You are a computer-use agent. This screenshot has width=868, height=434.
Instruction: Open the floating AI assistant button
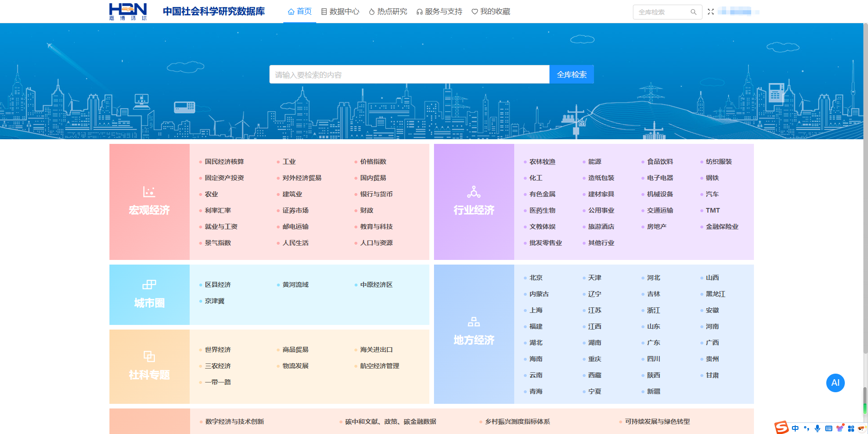pyautogui.click(x=835, y=383)
